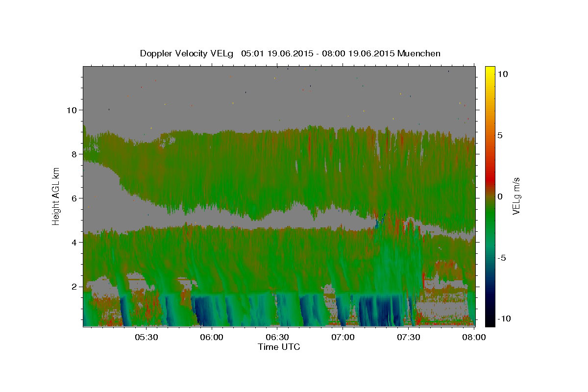Click the date range "05:01 19.06.2015" in the title
The height and width of the screenshot is (392, 588).
(x=277, y=53)
